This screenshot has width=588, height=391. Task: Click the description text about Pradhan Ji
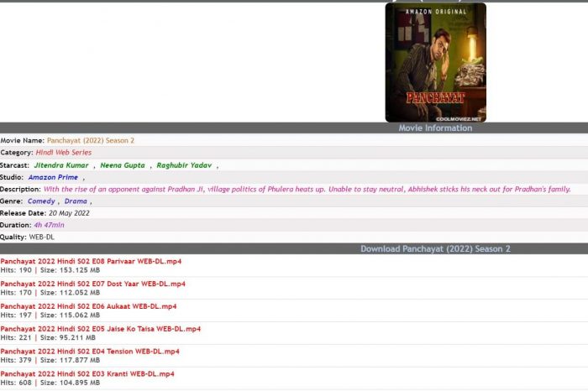coord(307,189)
